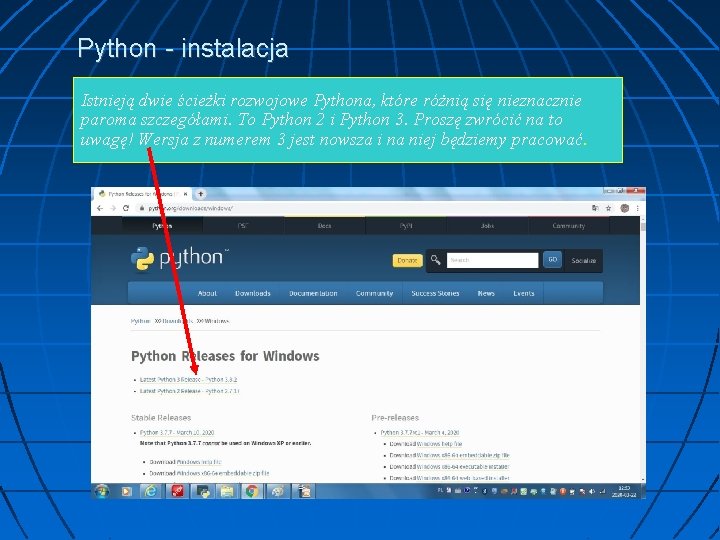Click the PL language indicator in tray
Screen dimensions: 720x540
(x=440, y=491)
